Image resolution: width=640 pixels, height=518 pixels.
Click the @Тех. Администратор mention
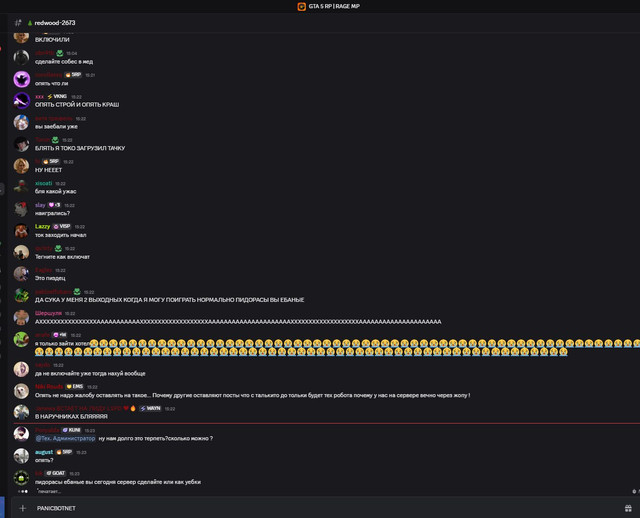coord(66,438)
